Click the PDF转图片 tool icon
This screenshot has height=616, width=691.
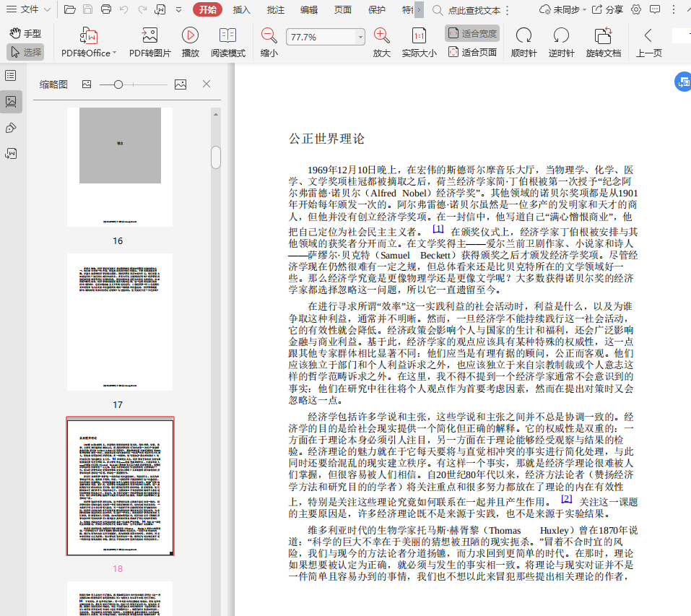click(x=149, y=36)
